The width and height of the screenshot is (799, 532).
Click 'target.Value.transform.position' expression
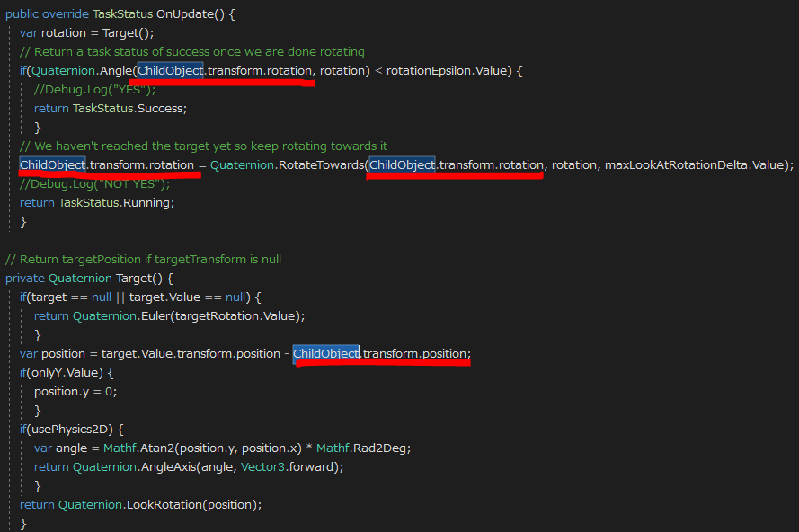191,354
